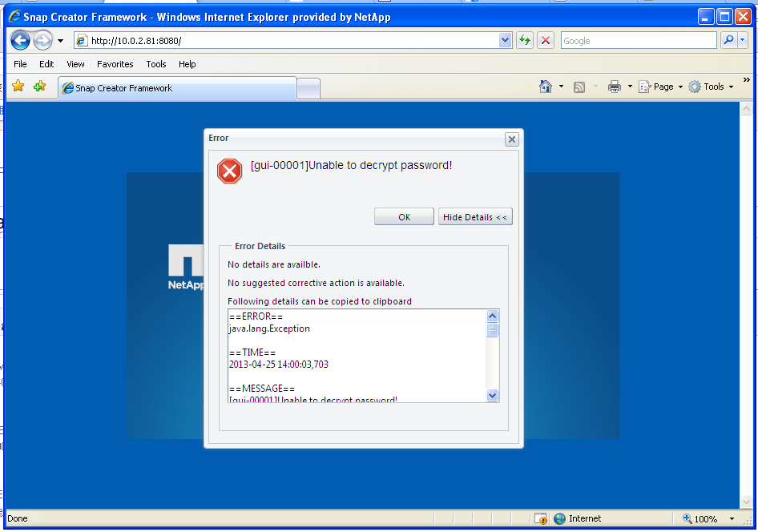Open search provider options dropdown

click(x=743, y=41)
